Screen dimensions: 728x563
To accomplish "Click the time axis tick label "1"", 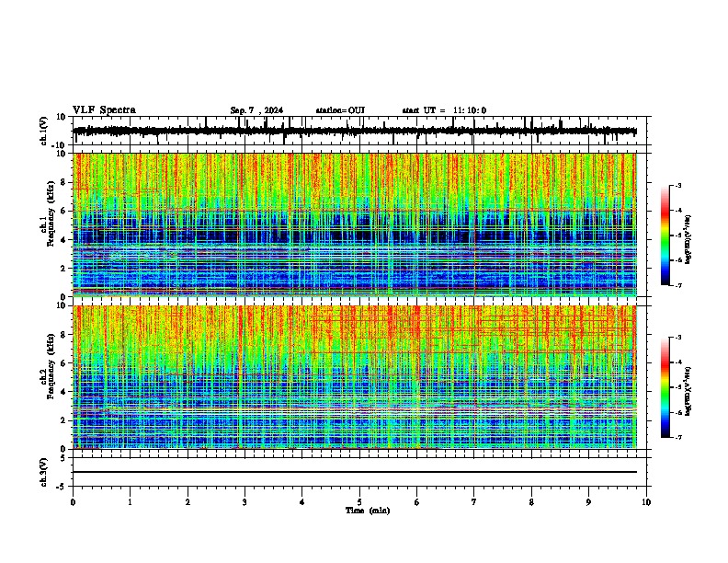I will (130, 502).
